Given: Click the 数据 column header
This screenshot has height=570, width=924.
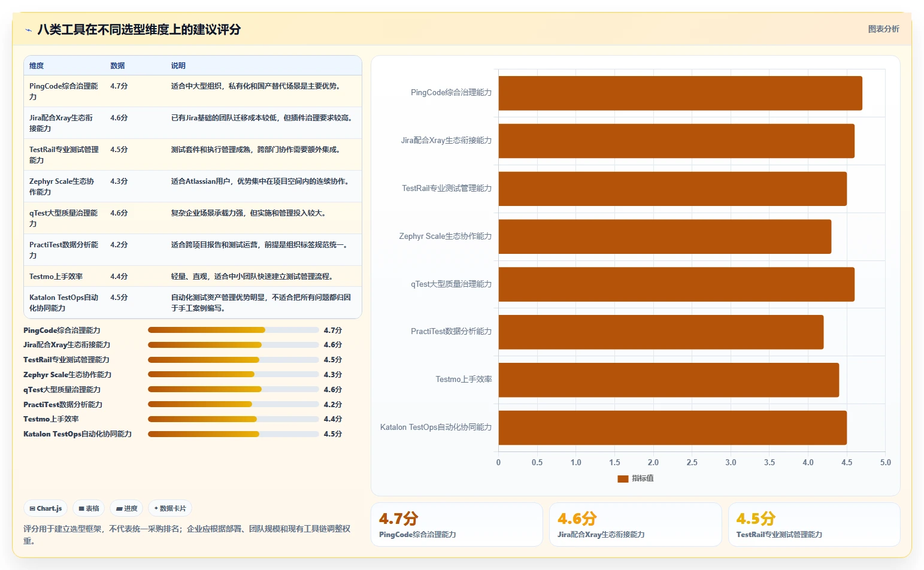Looking at the screenshot, I should click(x=117, y=66).
